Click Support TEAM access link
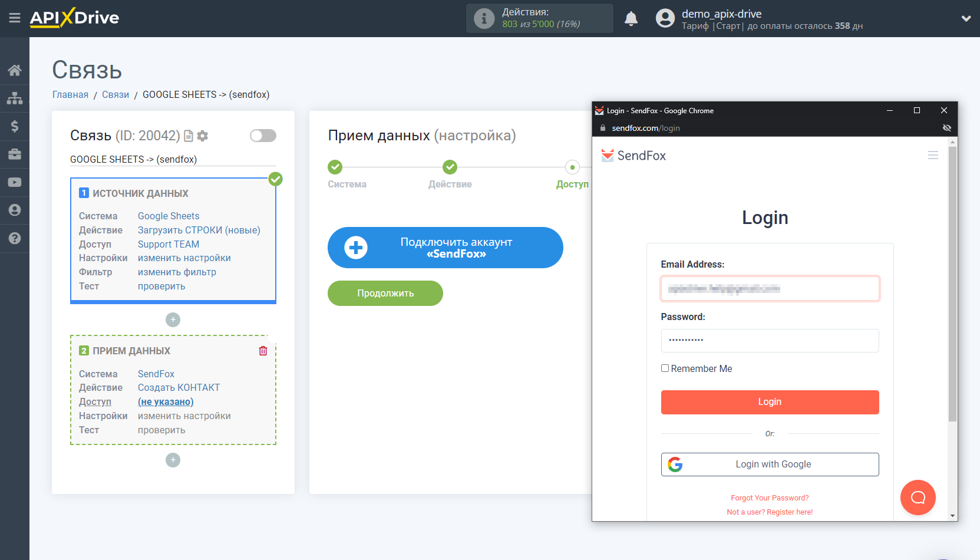 pos(169,244)
